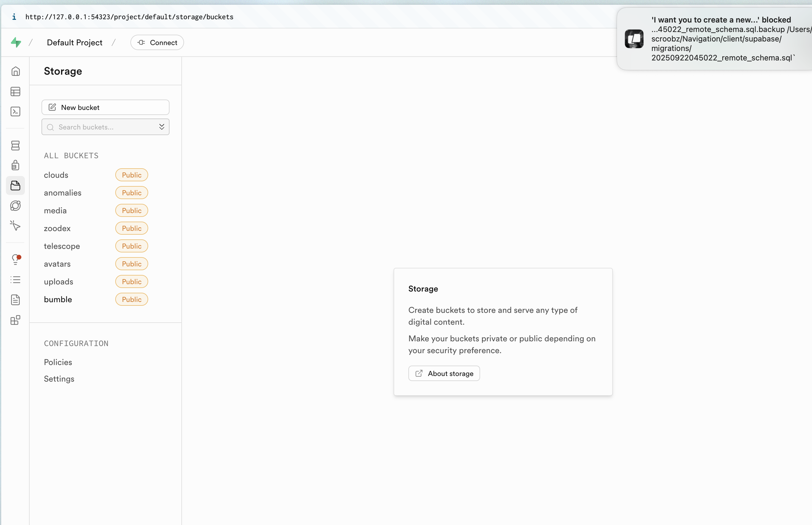
Task: Open the Table Editor sidebar icon
Action: 15,92
